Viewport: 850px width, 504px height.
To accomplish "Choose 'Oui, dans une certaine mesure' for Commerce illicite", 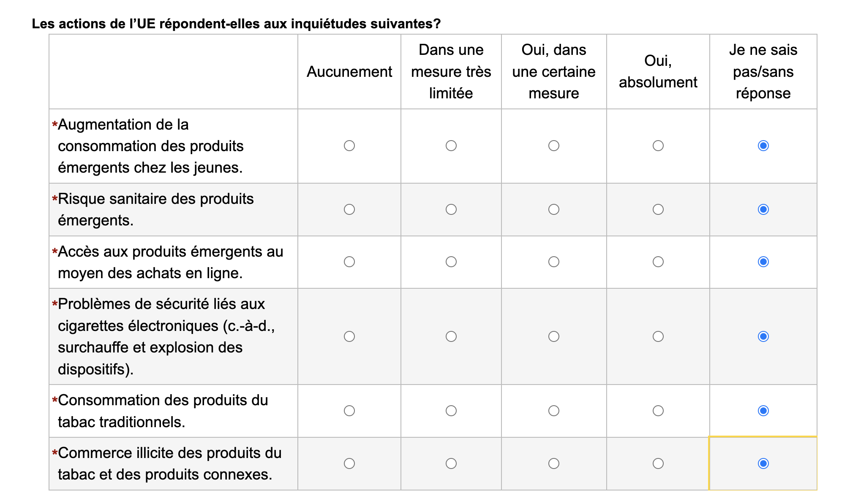I will [x=554, y=463].
